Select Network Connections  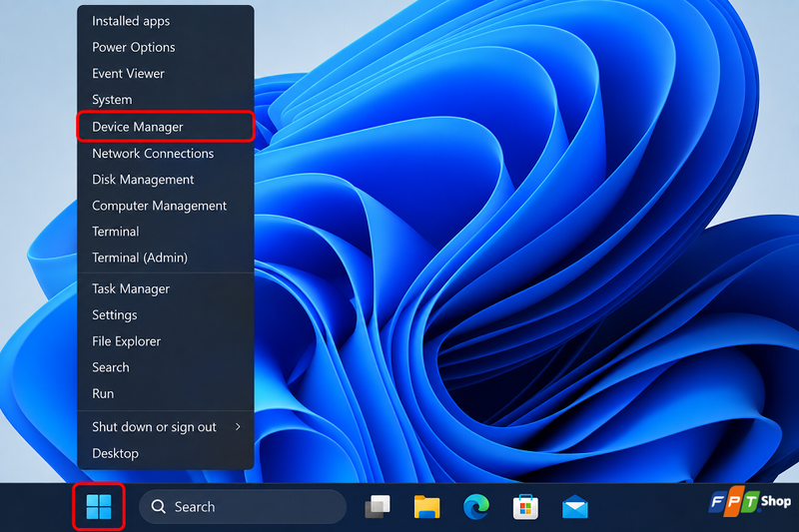166,154
